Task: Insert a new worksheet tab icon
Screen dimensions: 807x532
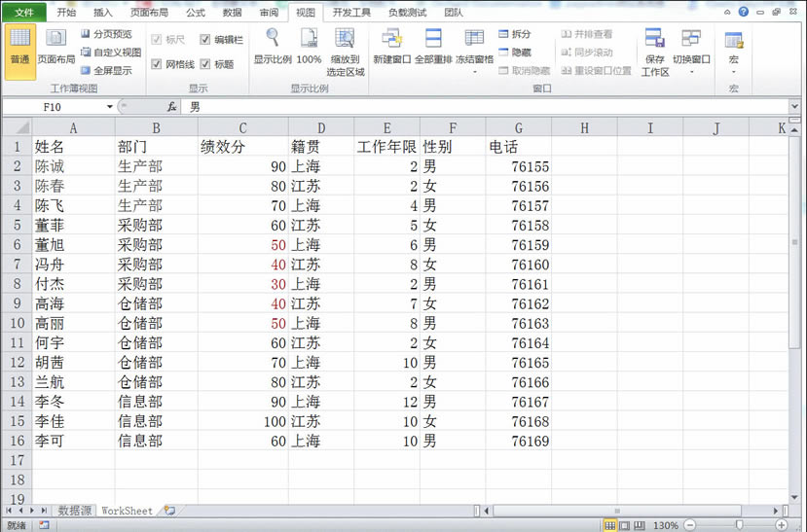Action: coord(169,511)
